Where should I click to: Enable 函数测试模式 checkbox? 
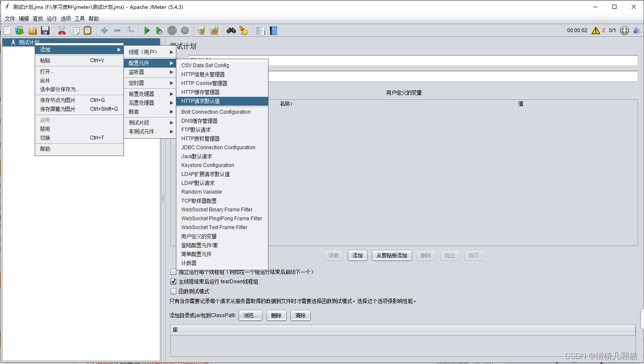[x=173, y=291]
